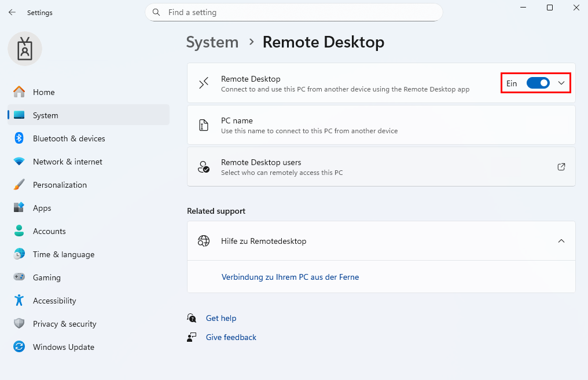Select Time & language category
588x380 pixels.
tap(63, 254)
